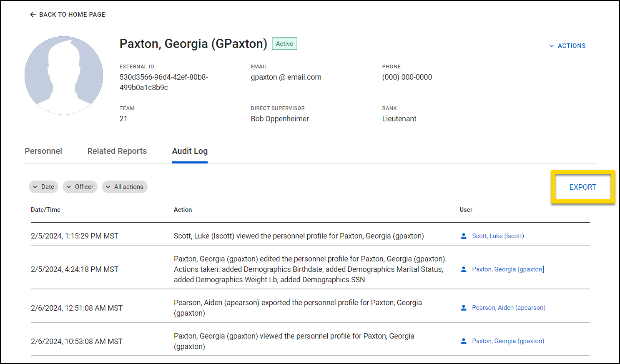Click the person icon in the last audit row
The image size is (620, 364).
tap(463, 341)
